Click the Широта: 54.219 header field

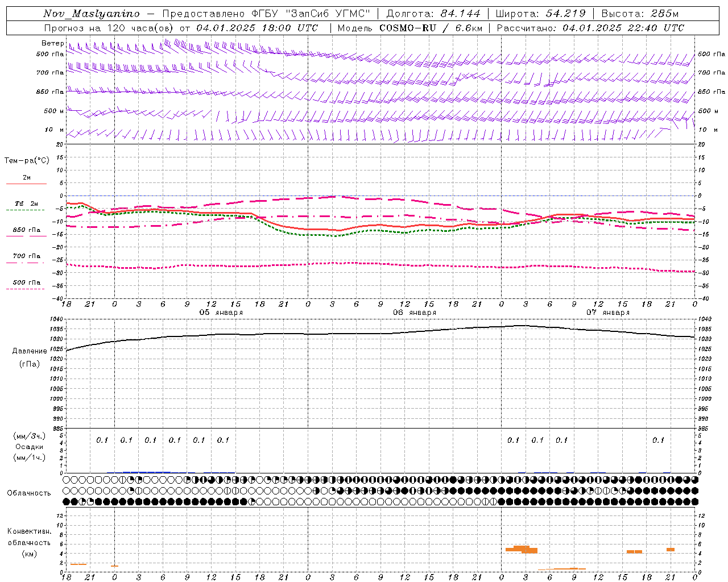(540, 14)
